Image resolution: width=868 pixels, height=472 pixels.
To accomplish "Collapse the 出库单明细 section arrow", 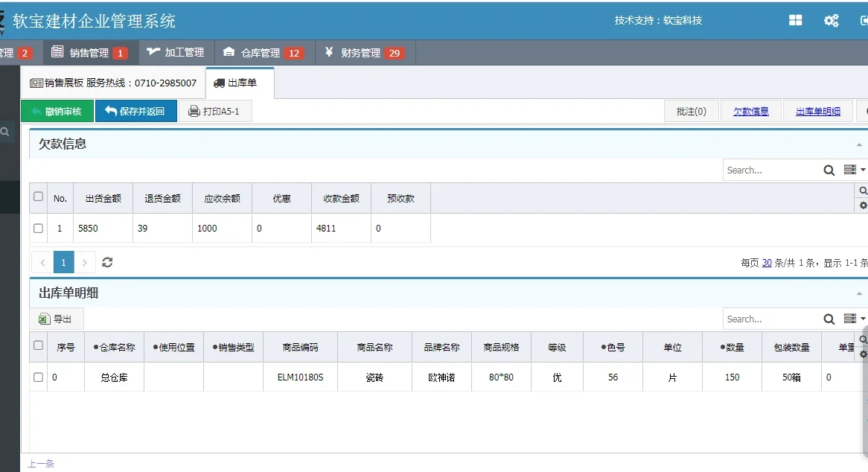I will 861,293.
